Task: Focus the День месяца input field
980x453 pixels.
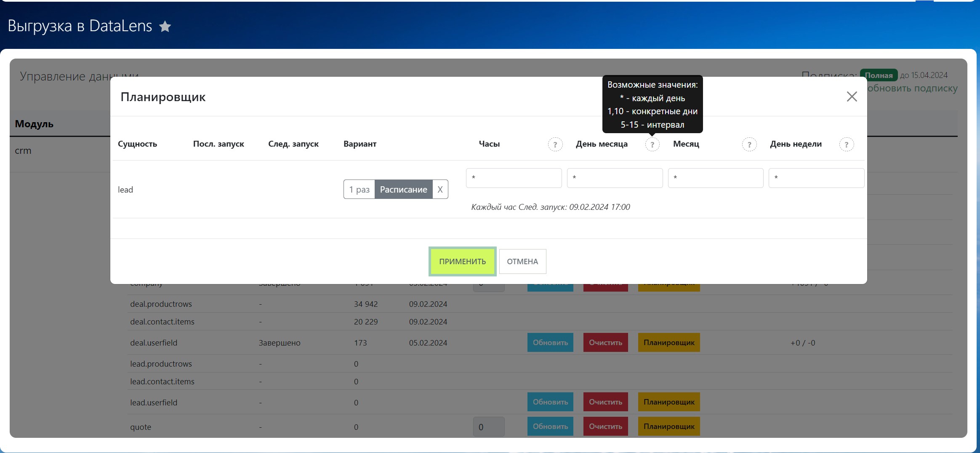Action: [615, 178]
